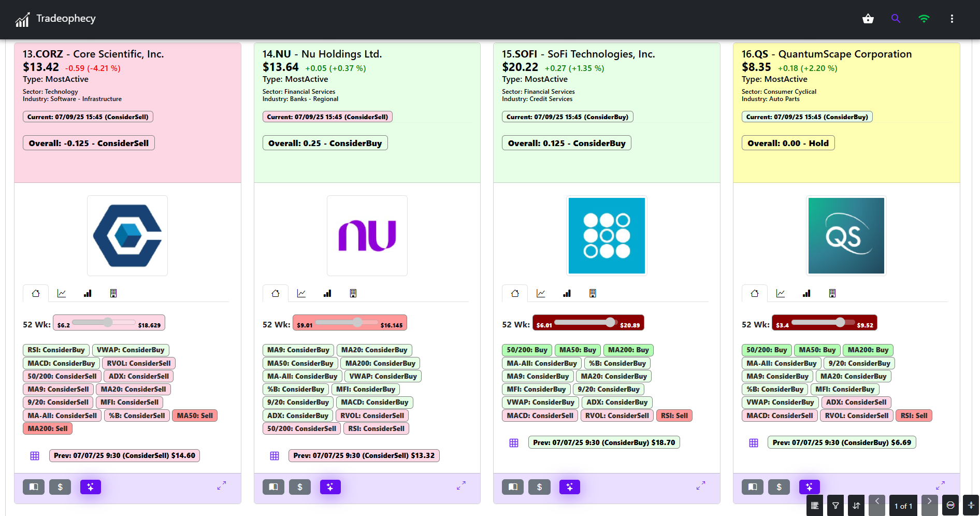Click NU signal history grid icon
Image resolution: width=980 pixels, height=516 pixels.
(275, 456)
